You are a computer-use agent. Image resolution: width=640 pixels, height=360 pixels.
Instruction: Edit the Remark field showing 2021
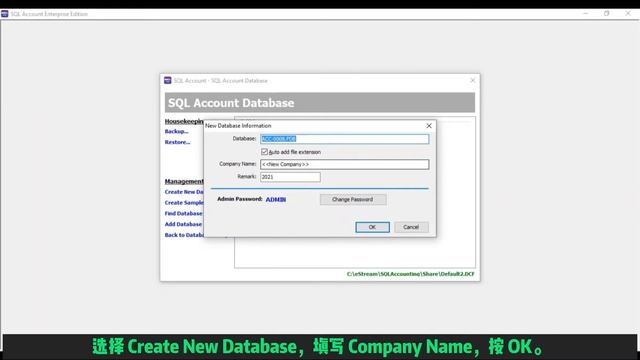tap(290, 177)
